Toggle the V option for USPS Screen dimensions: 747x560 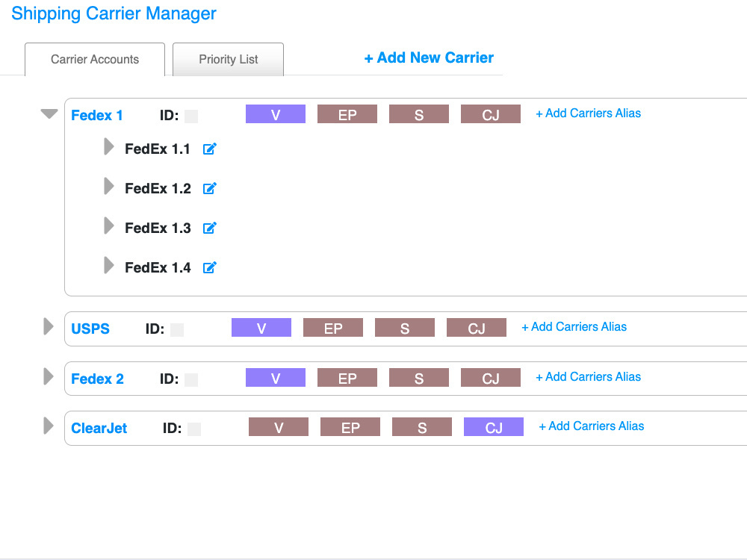[261, 327]
